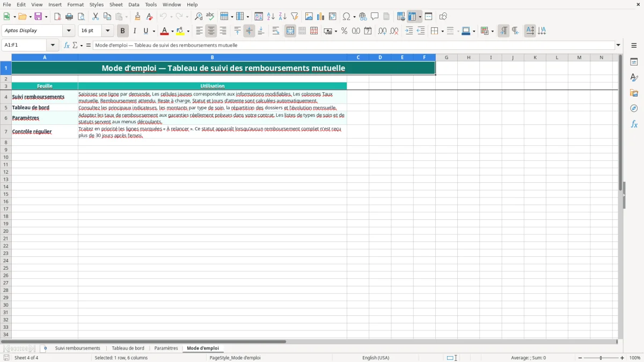The height and width of the screenshot is (362, 644).
Task: Switch to the Paramètres sheet tab
Action: pos(166,349)
